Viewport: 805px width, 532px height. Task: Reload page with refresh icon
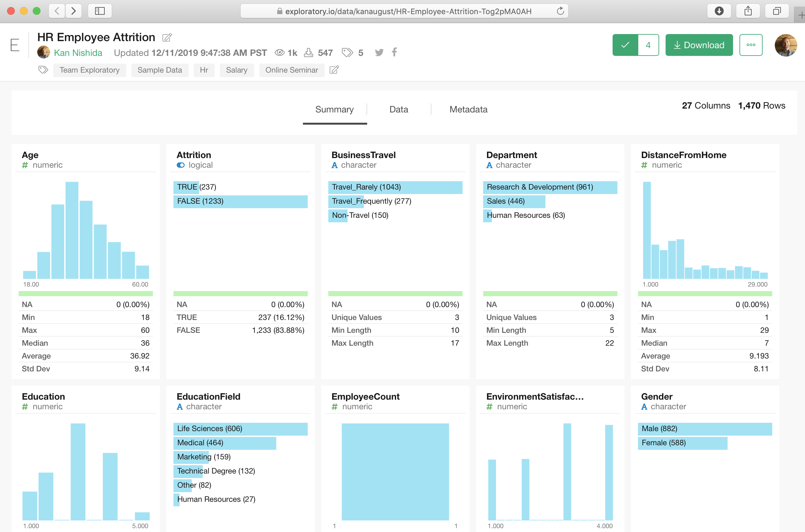coord(560,11)
